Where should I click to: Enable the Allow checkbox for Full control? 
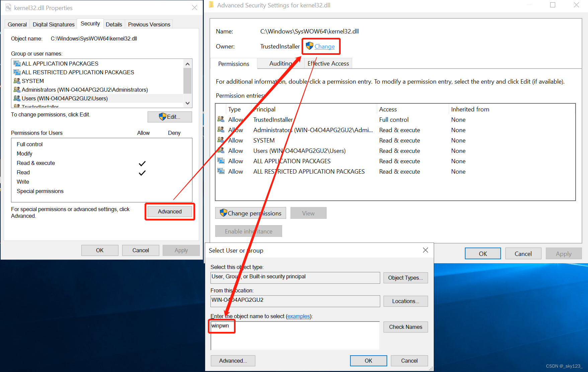point(142,144)
